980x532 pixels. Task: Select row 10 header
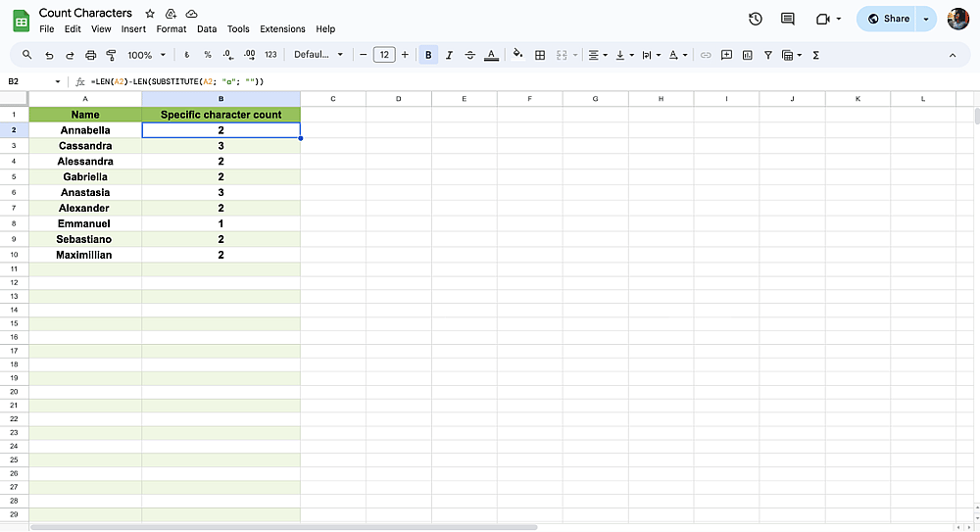pyautogui.click(x=14, y=255)
